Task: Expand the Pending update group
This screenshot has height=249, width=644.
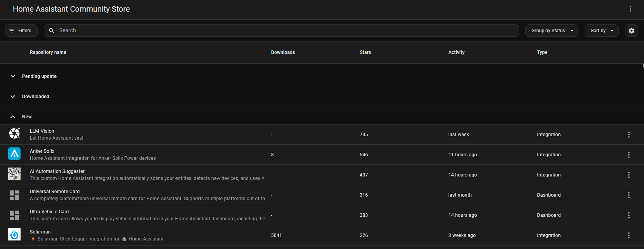Action: [13, 76]
